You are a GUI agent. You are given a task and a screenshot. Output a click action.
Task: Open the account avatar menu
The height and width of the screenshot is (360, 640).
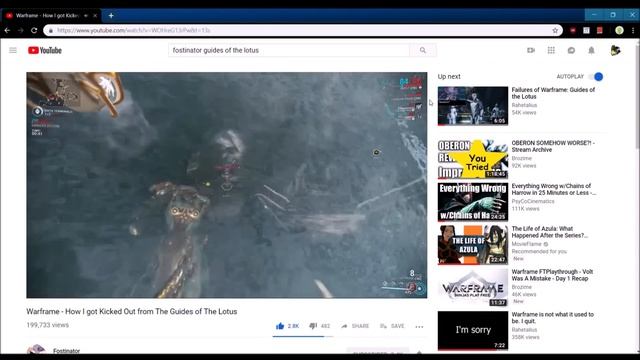click(616, 50)
